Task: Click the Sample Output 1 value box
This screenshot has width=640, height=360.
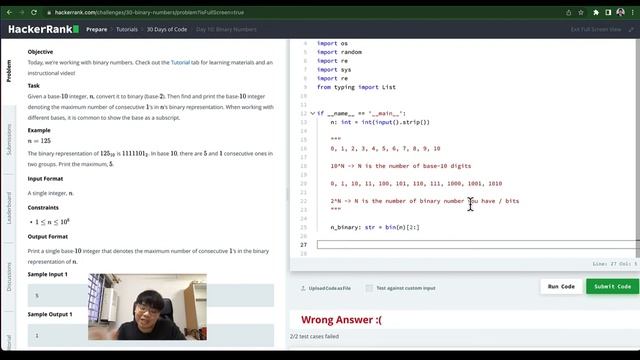Action: pos(151,336)
